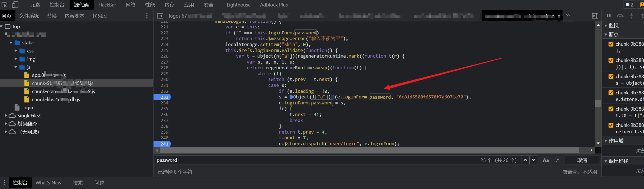Expand the css folder in tree
Image resolution: width=644 pixels, height=189 pixels.
pyautogui.click(x=16, y=51)
